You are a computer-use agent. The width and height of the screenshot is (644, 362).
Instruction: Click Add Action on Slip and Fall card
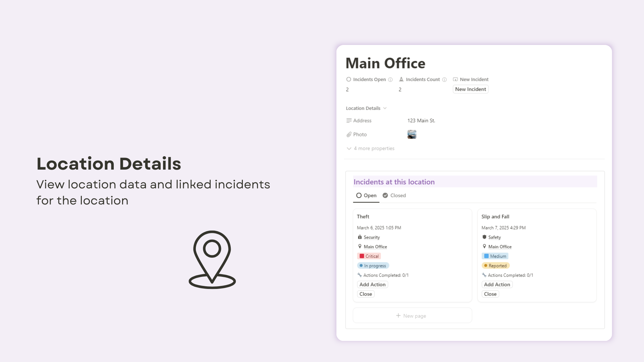pyautogui.click(x=497, y=285)
